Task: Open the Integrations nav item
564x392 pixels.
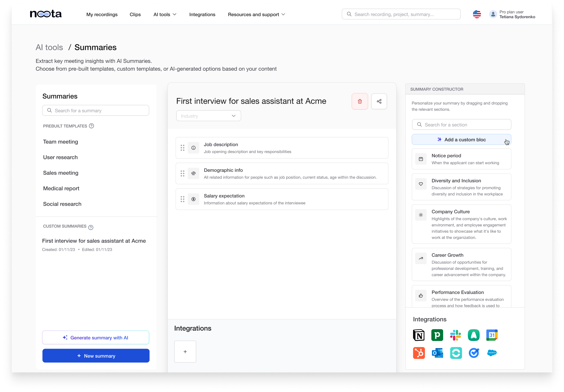Action: tap(202, 15)
